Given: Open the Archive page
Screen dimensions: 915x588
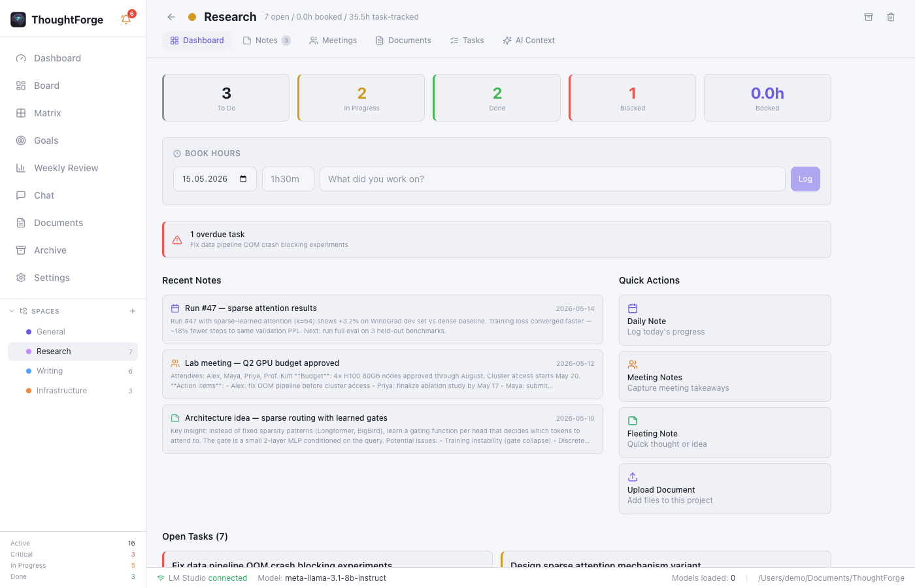Looking at the screenshot, I should 73,250.
